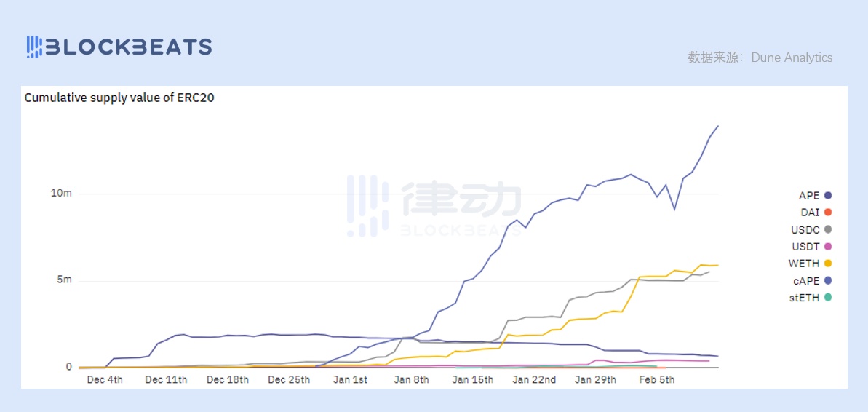Click the 5m y-axis label

64,280
